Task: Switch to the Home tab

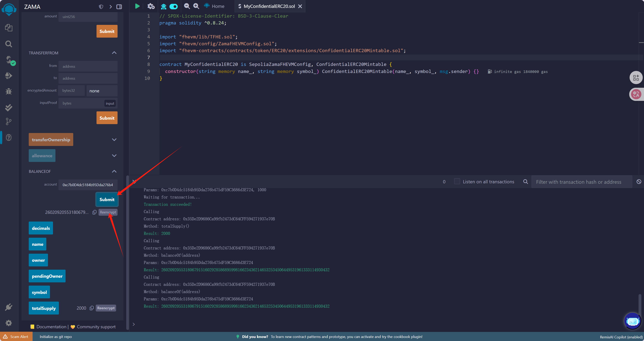Action: coord(214,6)
